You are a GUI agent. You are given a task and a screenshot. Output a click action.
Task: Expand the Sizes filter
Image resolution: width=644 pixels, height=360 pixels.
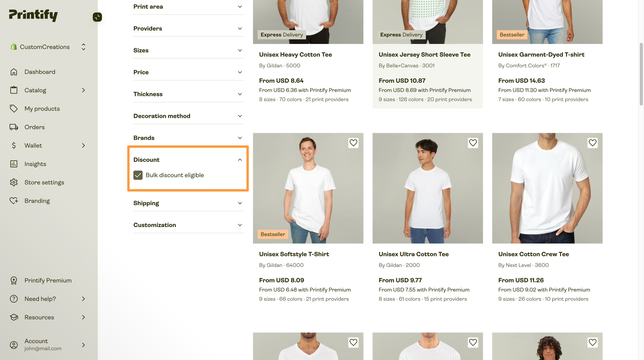pyautogui.click(x=188, y=50)
